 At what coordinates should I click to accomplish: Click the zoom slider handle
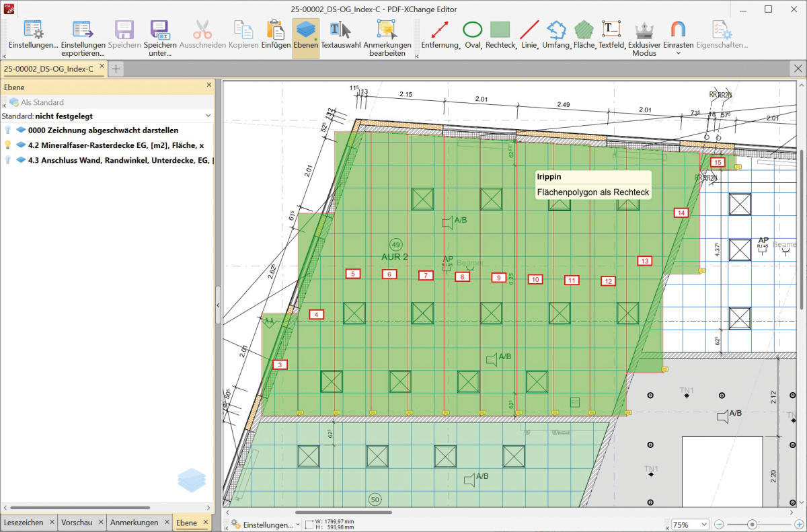click(752, 525)
